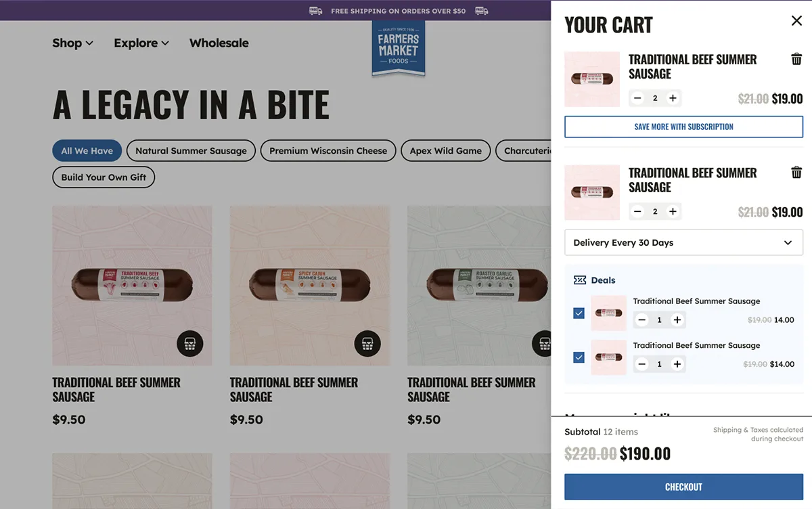Image resolution: width=812 pixels, height=509 pixels.
Task: Expand the Explore navigation menu
Action: (x=141, y=43)
